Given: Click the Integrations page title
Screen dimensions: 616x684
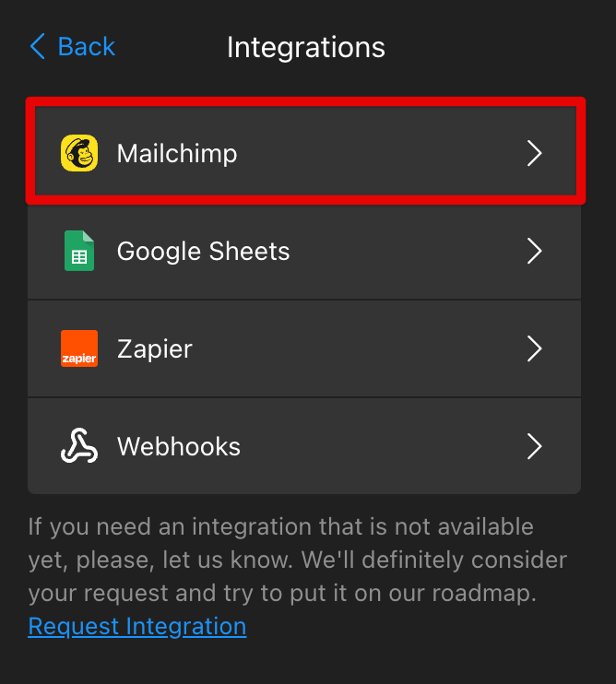Looking at the screenshot, I should coord(306,48).
